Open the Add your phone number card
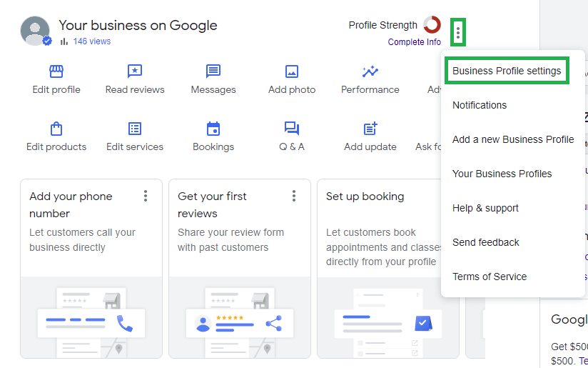Viewport: 588px width, 368px height. coord(91,269)
